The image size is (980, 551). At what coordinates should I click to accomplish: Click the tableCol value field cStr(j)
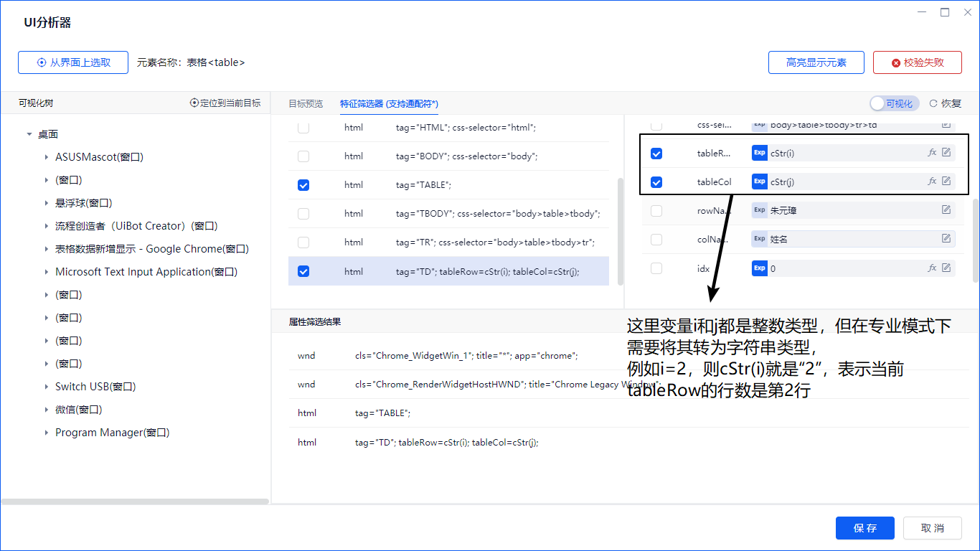tap(853, 182)
